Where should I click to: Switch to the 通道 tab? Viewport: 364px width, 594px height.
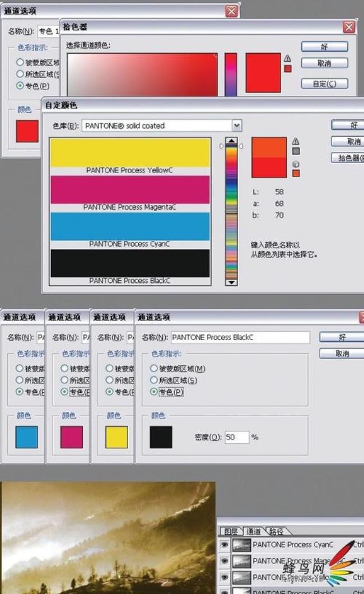(x=254, y=531)
